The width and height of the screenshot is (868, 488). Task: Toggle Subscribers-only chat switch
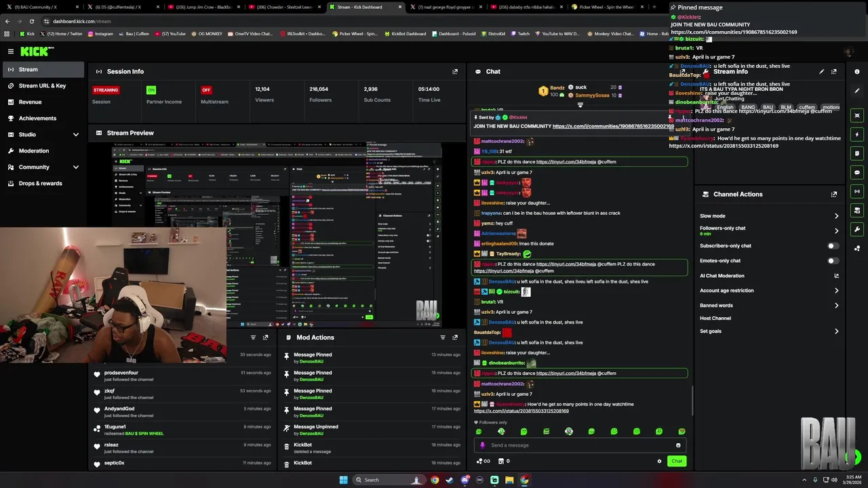pos(833,246)
